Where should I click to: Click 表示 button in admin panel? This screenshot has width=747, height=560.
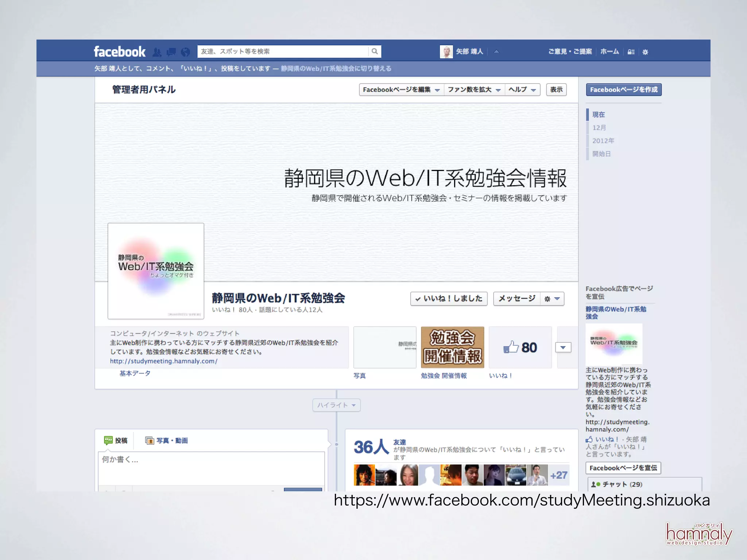click(x=556, y=90)
